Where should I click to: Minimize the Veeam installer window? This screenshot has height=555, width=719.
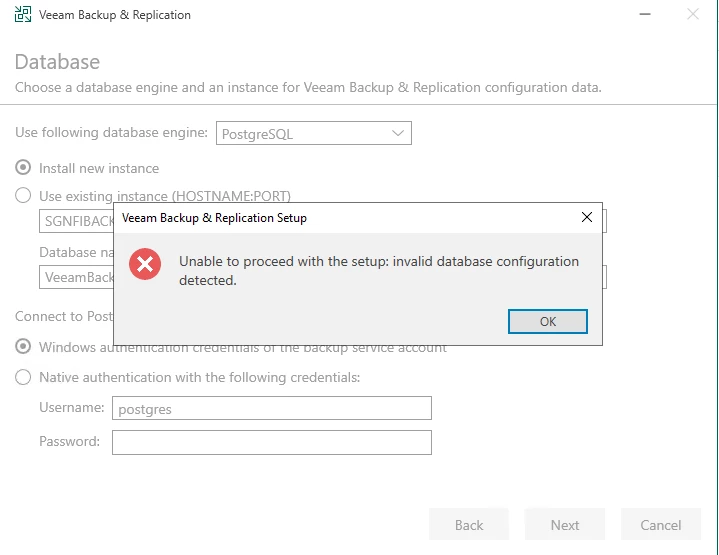click(x=642, y=14)
